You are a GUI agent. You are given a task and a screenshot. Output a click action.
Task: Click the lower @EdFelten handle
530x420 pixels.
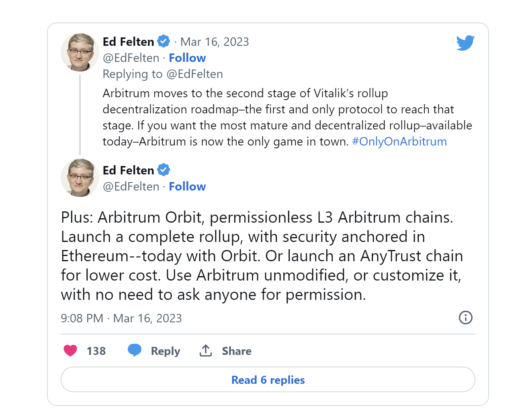131,186
